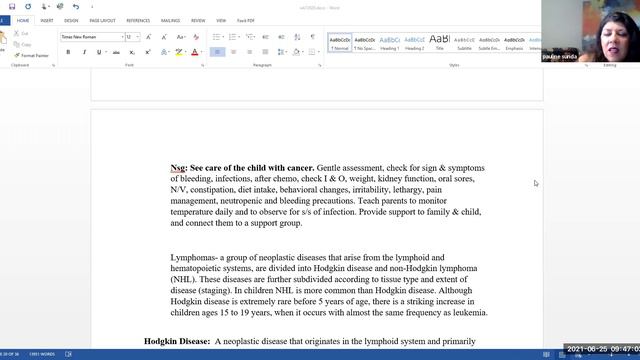Image resolution: width=640 pixels, height=360 pixels.
Task: Clear all formatting from selection
Action: tap(196, 37)
